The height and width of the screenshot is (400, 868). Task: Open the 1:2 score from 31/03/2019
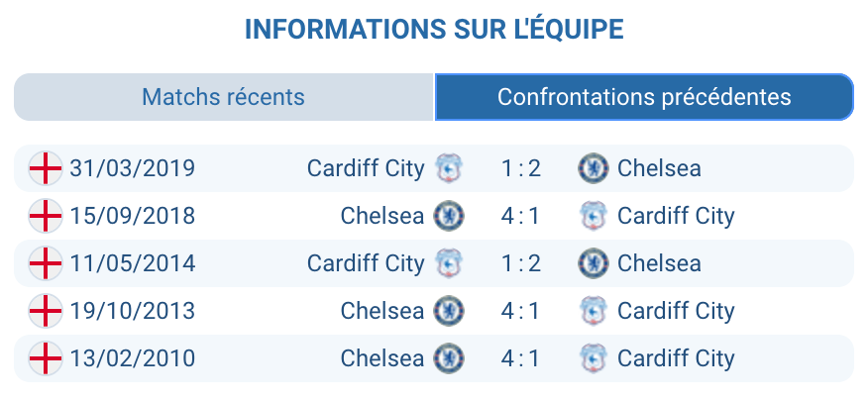coord(521,168)
